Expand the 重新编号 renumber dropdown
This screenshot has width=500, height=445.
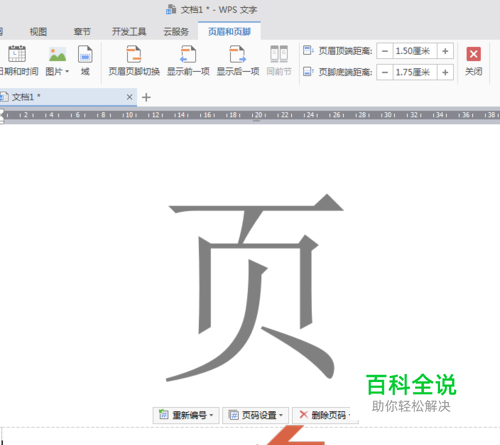coord(186,415)
